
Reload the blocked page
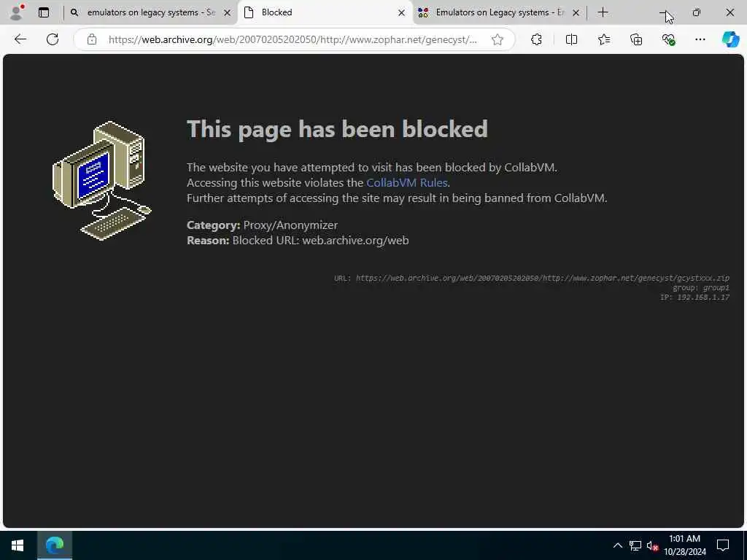point(53,39)
